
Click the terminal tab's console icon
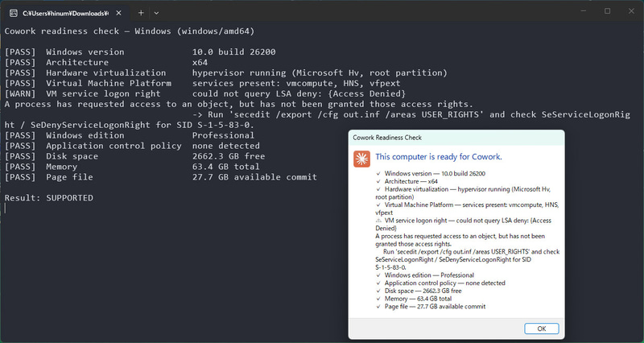(14, 13)
